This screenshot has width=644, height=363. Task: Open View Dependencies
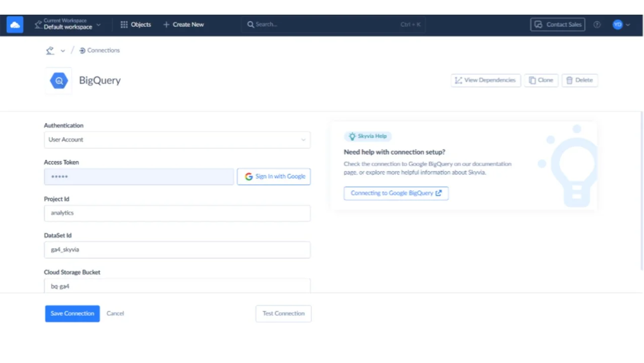click(x=486, y=80)
